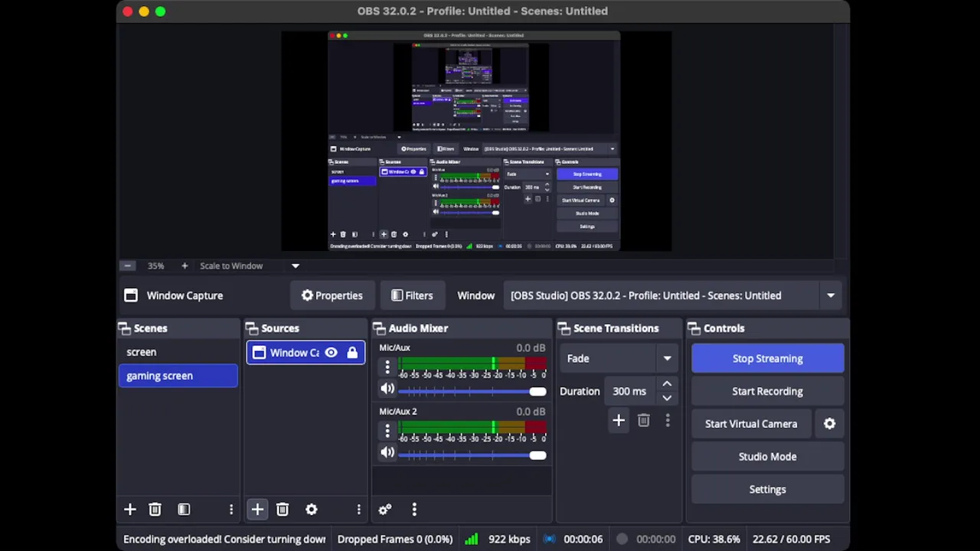Click Start Recording button
This screenshot has height=551, width=980.
767,391
